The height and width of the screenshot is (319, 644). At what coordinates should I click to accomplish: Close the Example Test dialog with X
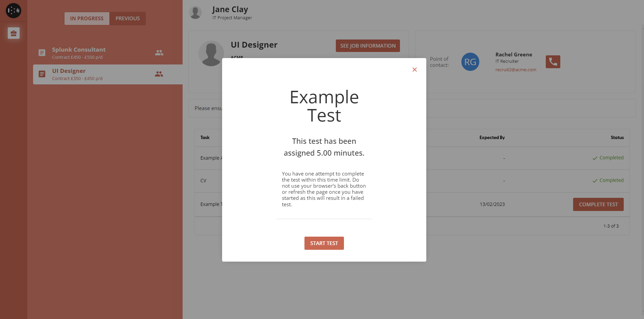(x=414, y=70)
